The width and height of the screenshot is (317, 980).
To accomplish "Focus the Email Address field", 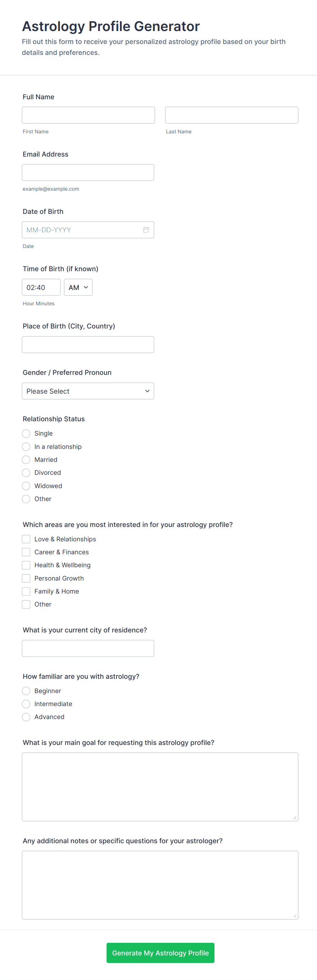I will (x=88, y=172).
